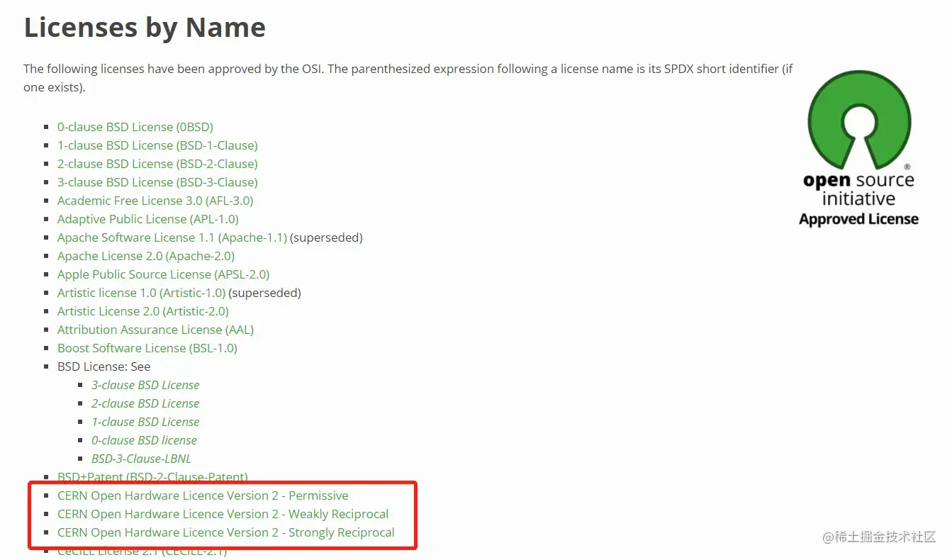This screenshot has height=560, width=952.
Task: Open BSD+Patent (BSD-2-Clause-Patent) link
Action: pyautogui.click(x=152, y=477)
